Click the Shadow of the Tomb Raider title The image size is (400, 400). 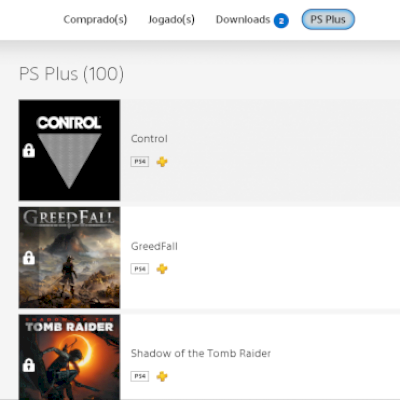201,353
